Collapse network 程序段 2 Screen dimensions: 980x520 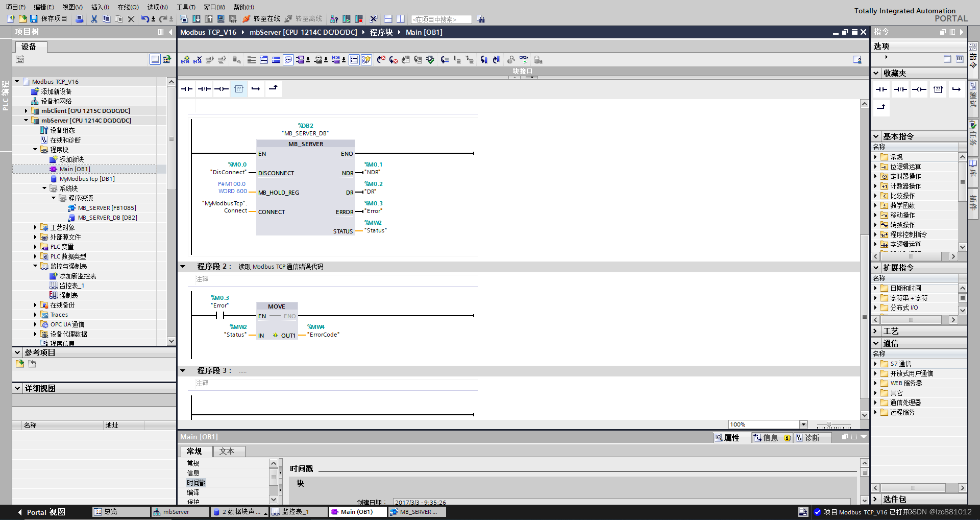pyautogui.click(x=183, y=266)
